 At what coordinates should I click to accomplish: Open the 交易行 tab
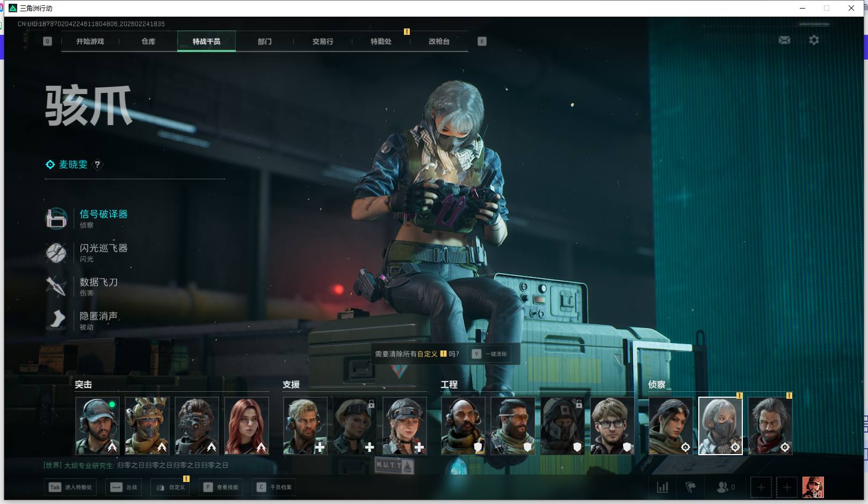pos(323,41)
